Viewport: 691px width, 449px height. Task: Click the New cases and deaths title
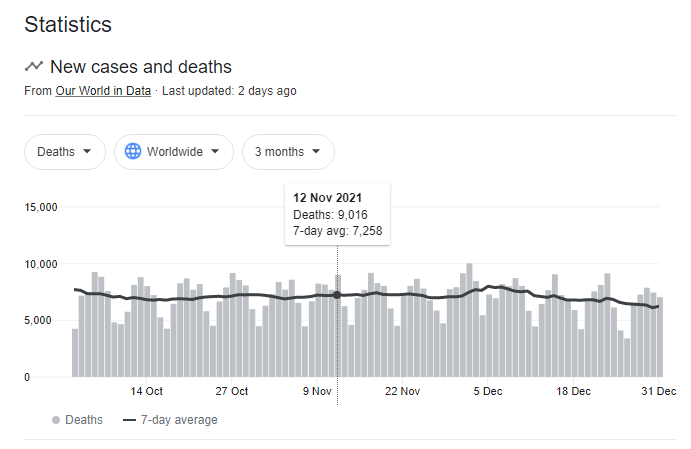click(141, 67)
